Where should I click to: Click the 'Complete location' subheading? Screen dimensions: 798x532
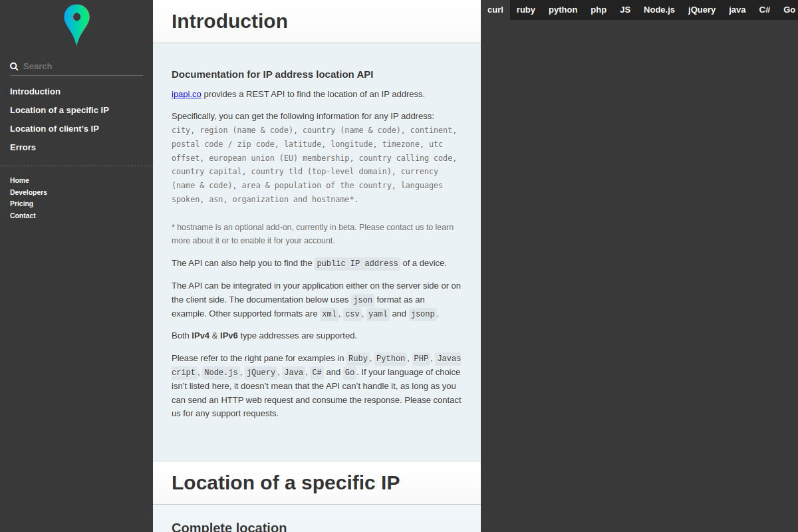coord(229,527)
